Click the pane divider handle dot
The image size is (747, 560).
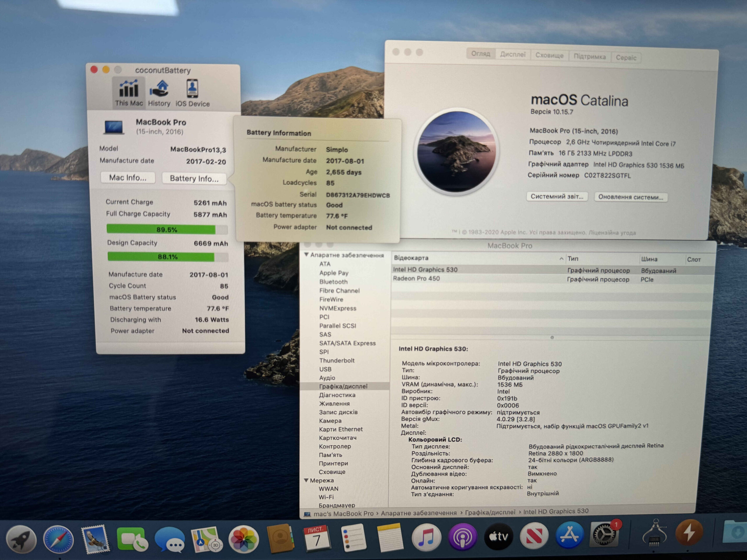[552, 337]
